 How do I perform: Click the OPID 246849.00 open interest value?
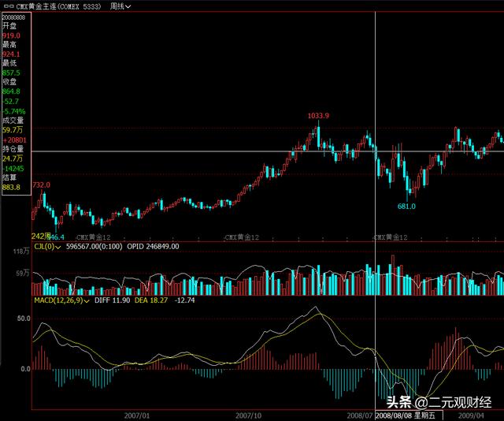coord(154,246)
